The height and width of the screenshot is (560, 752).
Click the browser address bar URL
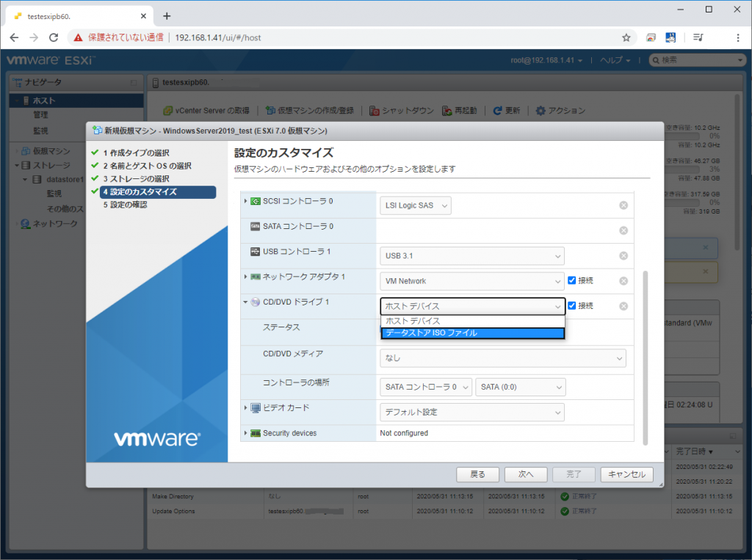(217, 37)
